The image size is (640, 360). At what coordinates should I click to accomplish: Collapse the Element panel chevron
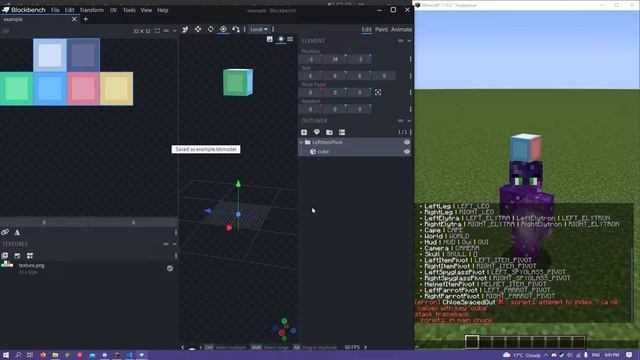409,41
